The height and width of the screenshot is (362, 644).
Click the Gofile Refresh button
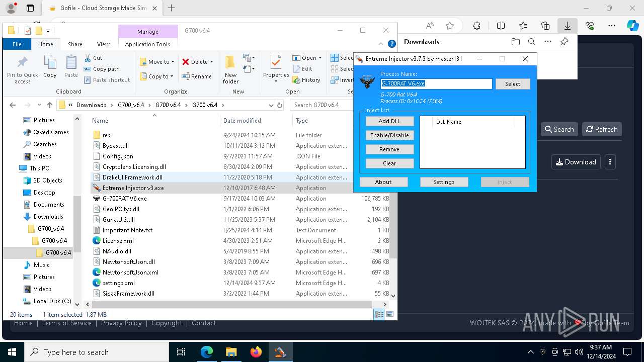pos(602,129)
